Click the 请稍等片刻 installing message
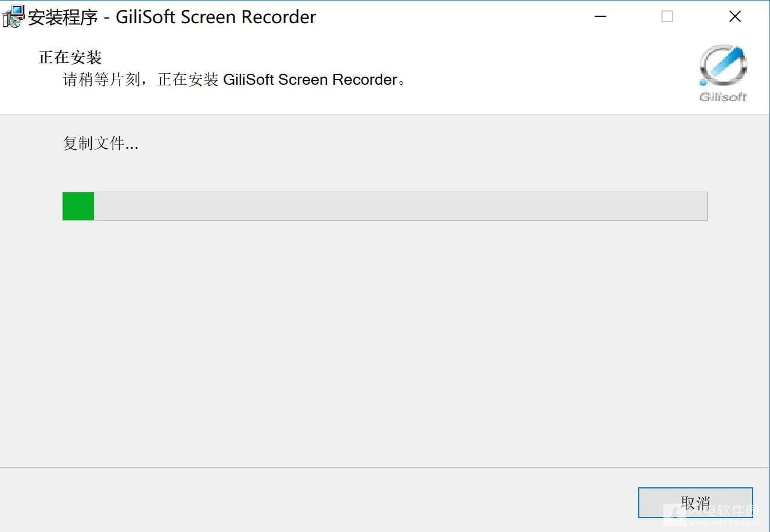This screenshot has width=770, height=532. coord(234,80)
